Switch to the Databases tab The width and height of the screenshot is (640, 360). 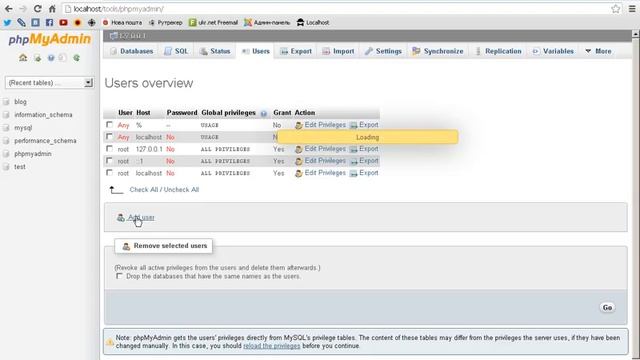click(131, 51)
